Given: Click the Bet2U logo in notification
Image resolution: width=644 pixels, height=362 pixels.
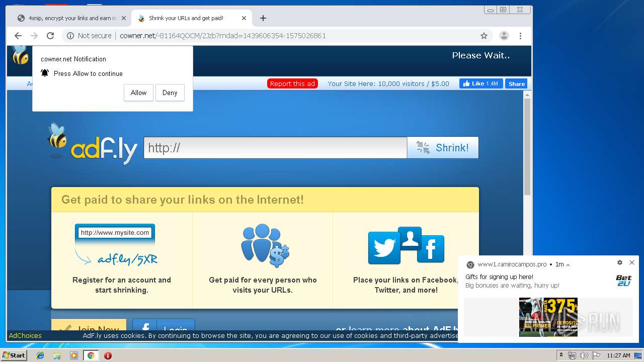Looking at the screenshot, I should pyautogui.click(x=623, y=281).
